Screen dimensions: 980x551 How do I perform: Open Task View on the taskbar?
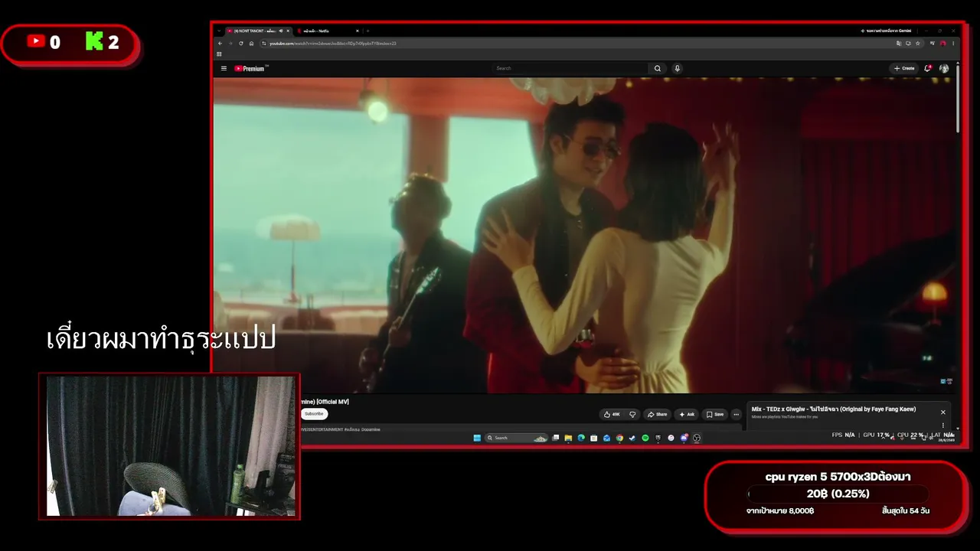[556, 438]
